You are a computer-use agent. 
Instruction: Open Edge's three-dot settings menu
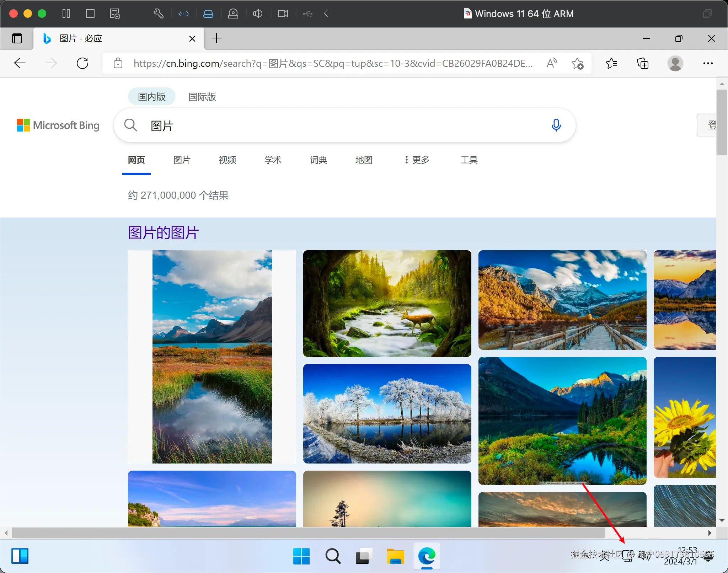click(x=707, y=63)
